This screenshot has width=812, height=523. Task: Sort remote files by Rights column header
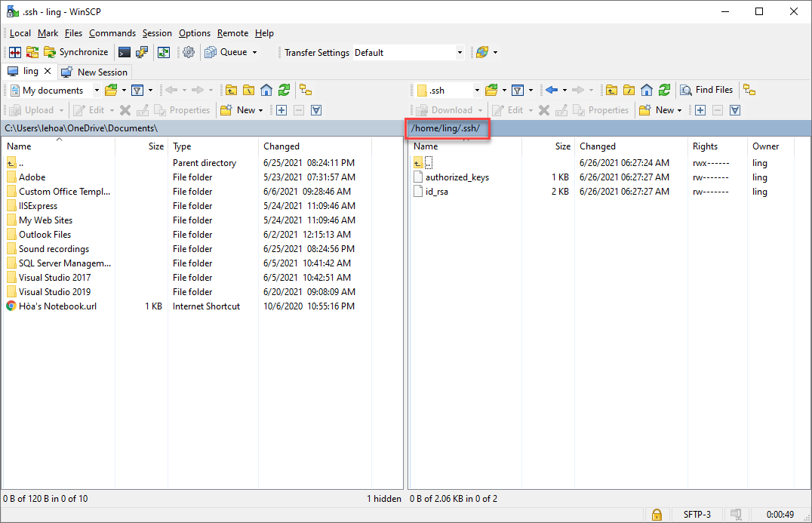click(x=717, y=146)
